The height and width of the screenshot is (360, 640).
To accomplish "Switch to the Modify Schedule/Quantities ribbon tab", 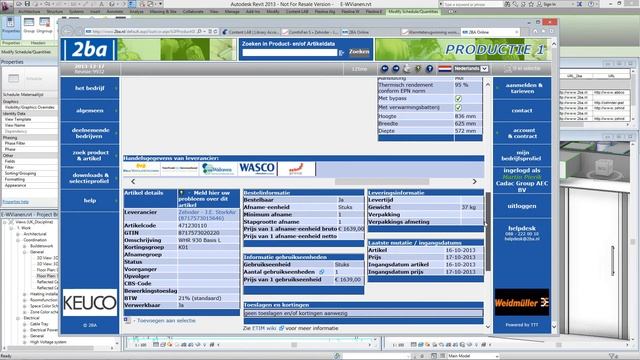I will (x=413, y=12).
